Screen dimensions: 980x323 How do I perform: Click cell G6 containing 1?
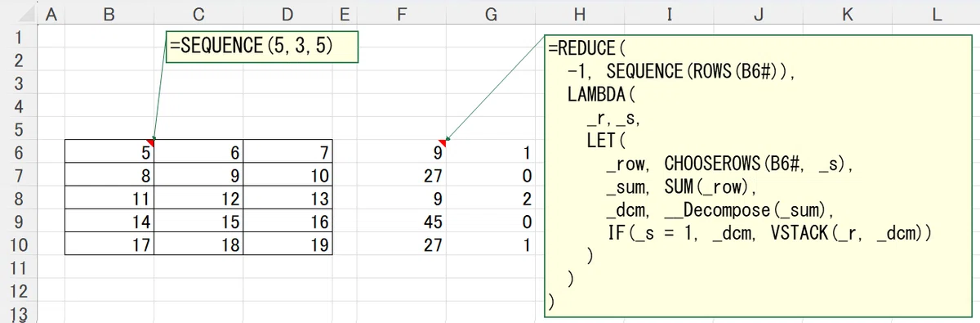(490, 151)
